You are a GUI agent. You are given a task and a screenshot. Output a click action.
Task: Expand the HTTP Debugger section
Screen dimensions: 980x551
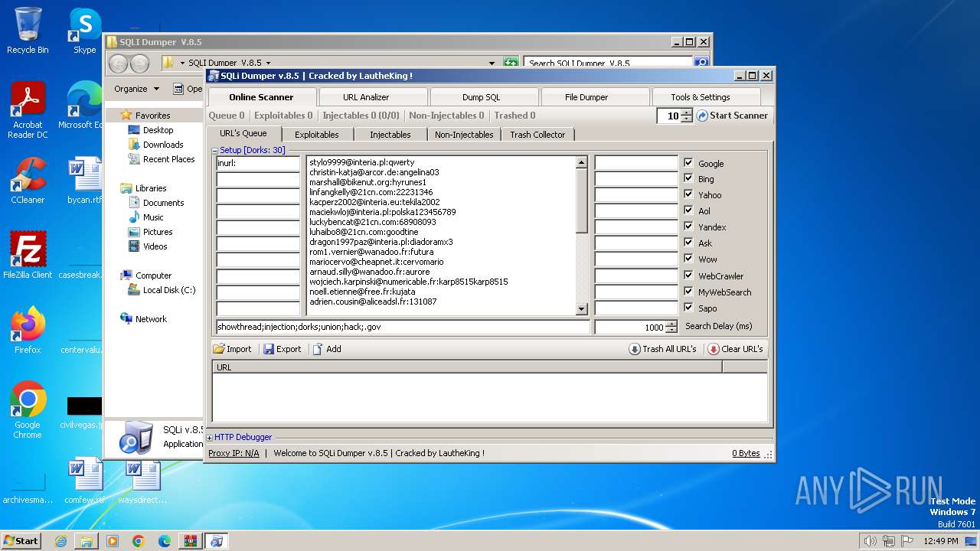click(x=210, y=438)
